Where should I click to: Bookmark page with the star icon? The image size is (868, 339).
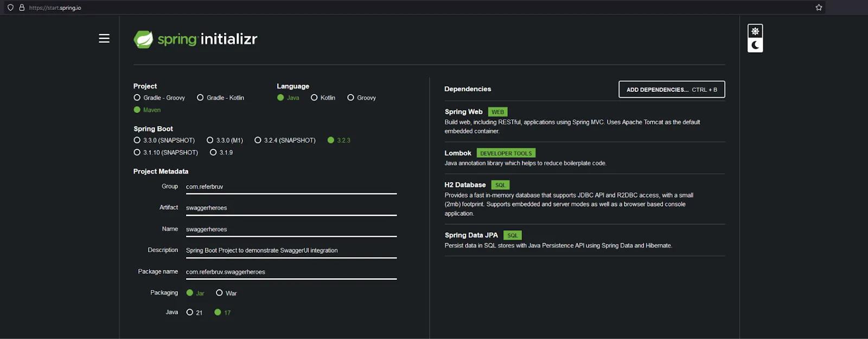tap(819, 8)
